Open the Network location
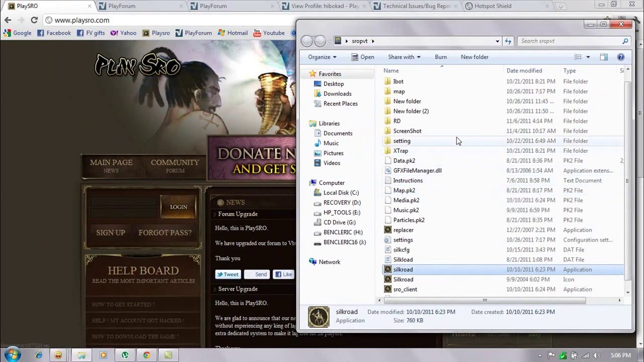 (x=329, y=262)
